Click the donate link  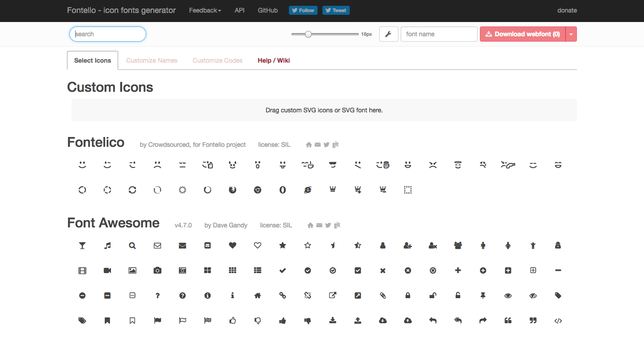(x=567, y=10)
